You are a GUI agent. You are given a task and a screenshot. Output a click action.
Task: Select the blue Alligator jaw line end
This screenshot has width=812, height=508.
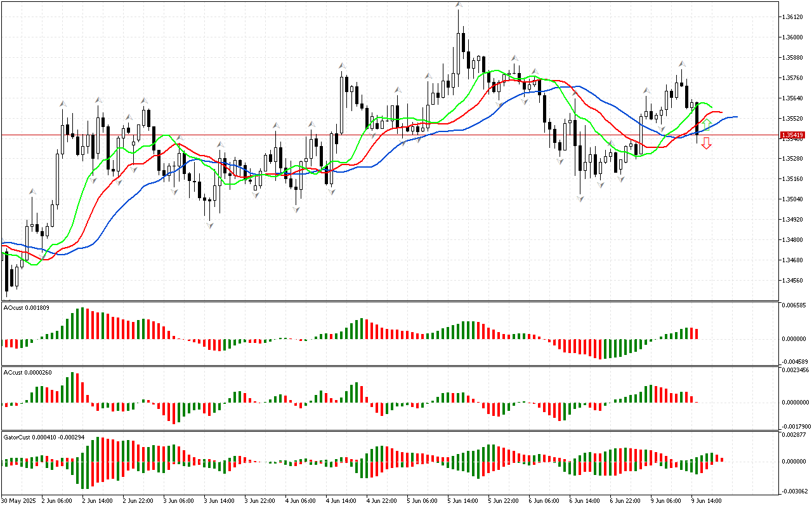736,117
